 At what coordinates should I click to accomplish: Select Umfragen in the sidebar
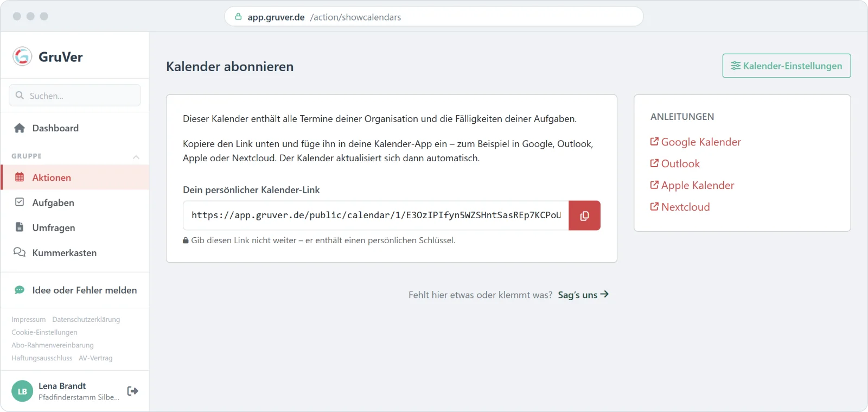[75, 227]
